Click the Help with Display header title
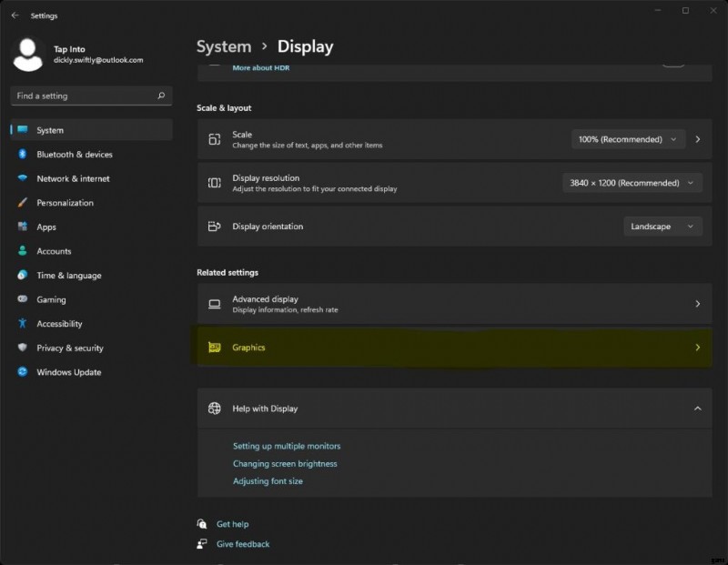The height and width of the screenshot is (565, 728). click(x=265, y=409)
